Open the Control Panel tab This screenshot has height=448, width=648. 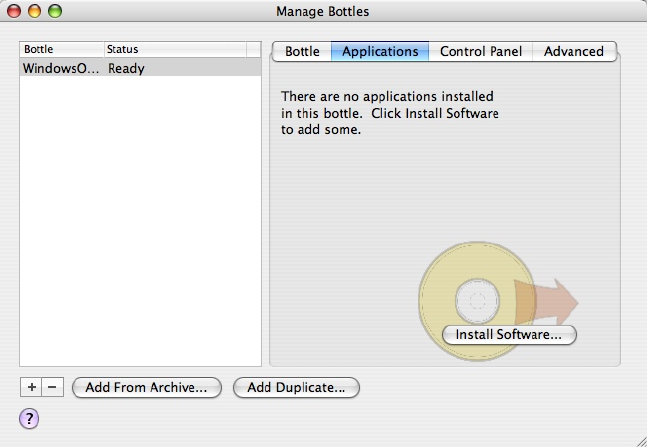[x=481, y=51]
